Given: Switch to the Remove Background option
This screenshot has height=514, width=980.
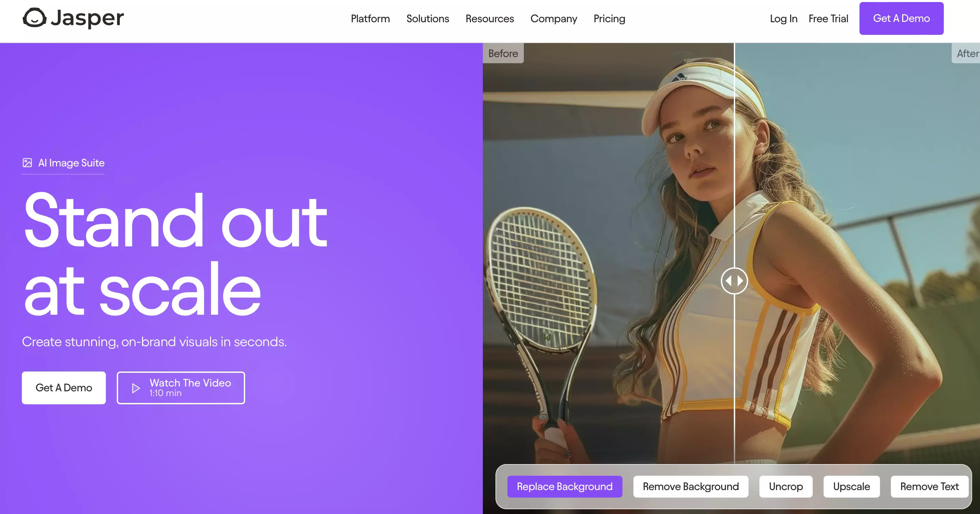Looking at the screenshot, I should [x=690, y=486].
